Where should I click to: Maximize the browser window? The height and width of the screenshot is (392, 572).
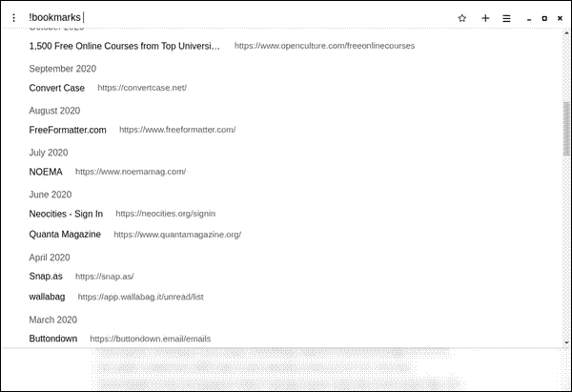point(544,18)
